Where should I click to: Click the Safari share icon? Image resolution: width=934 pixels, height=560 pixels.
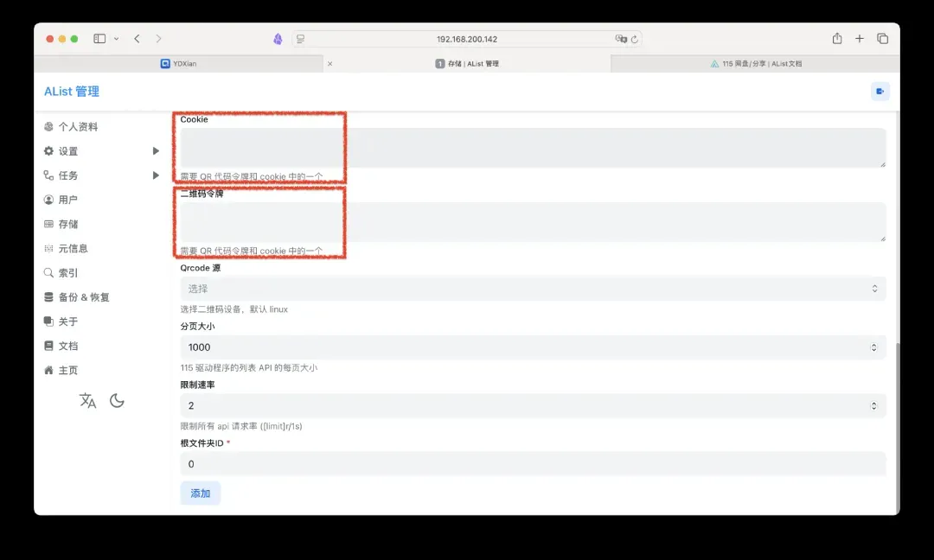[x=836, y=39]
